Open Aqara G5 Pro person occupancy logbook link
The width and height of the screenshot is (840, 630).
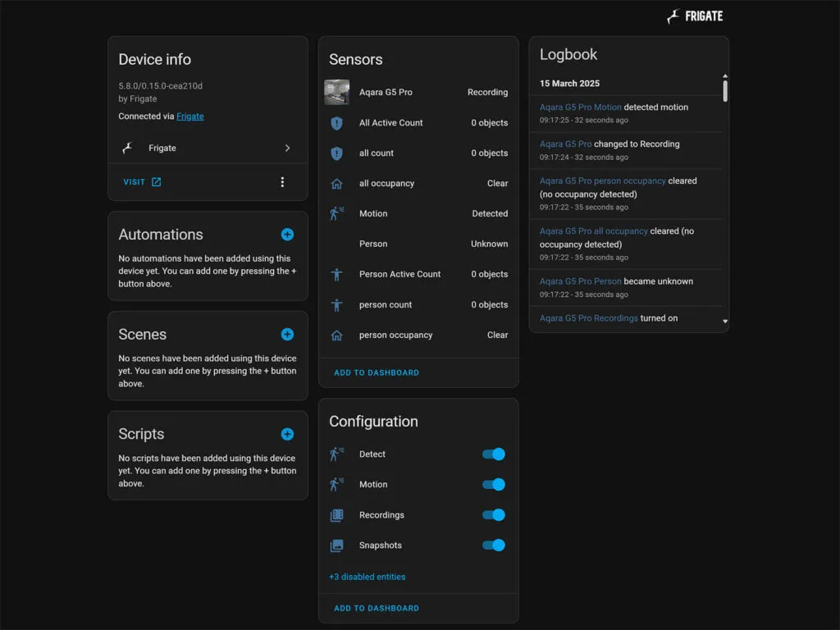click(602, 181)
